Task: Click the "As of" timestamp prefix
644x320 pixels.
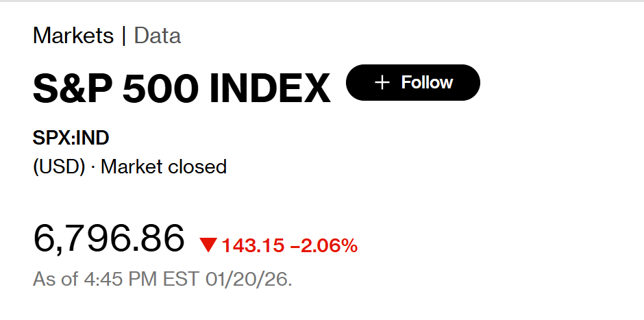Action: pyautogui.click(x=51, y=280)
